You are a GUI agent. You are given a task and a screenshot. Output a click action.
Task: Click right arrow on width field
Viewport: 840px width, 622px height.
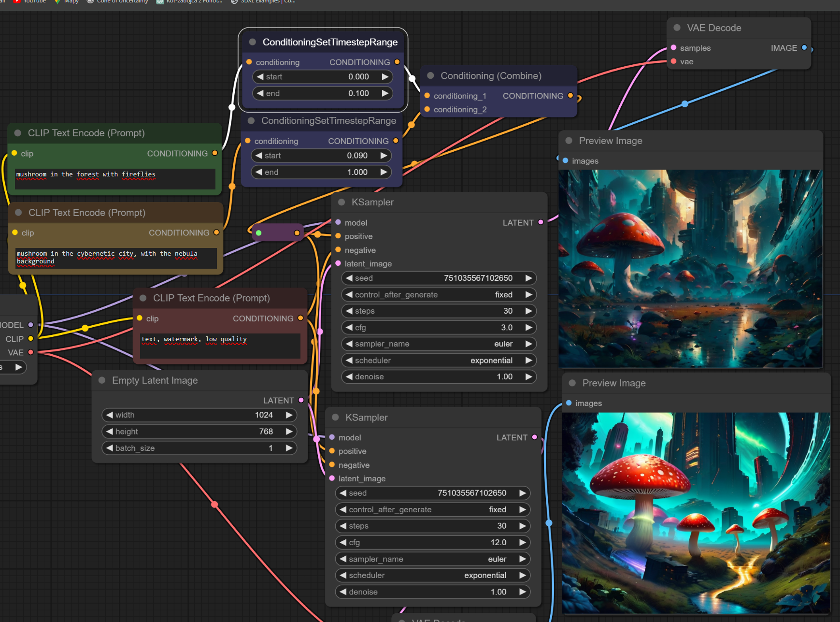click(x=289, y=415)
